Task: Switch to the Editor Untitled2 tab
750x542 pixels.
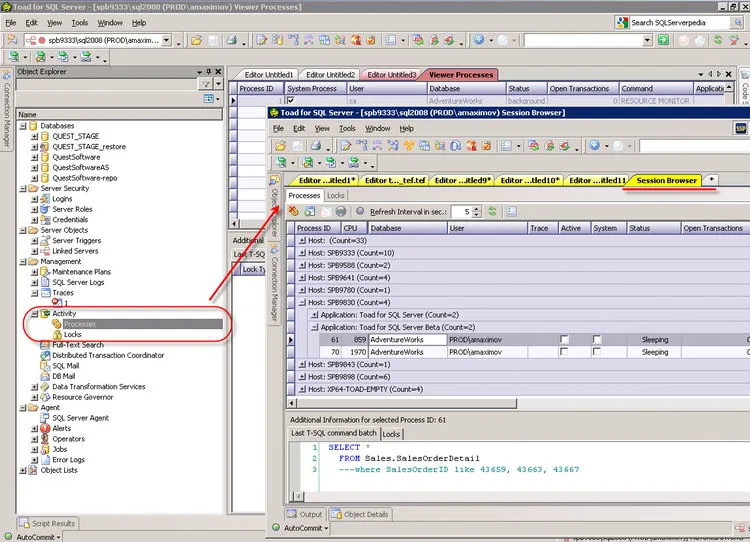Action: pyautogui.click(x=330, y=75)
